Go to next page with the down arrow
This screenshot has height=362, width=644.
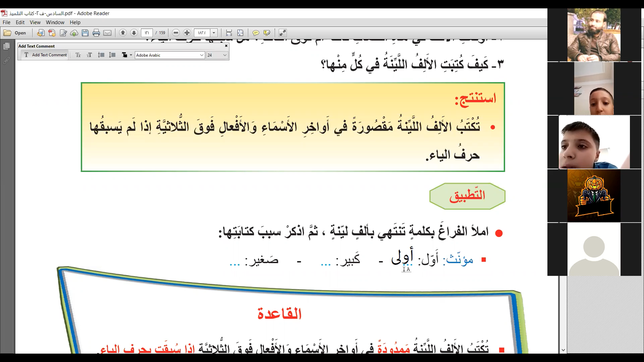pyautogui.click(x=134, y=33)
